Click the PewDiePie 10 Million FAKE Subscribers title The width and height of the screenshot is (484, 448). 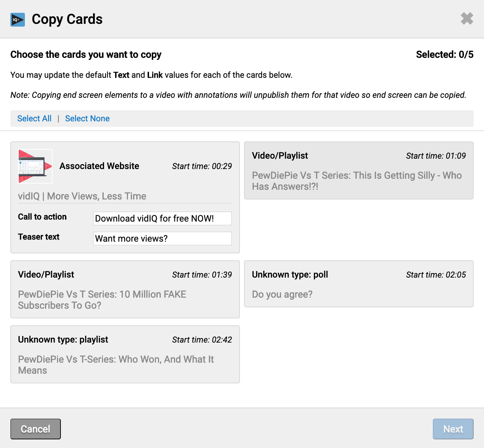pos(102,300)
